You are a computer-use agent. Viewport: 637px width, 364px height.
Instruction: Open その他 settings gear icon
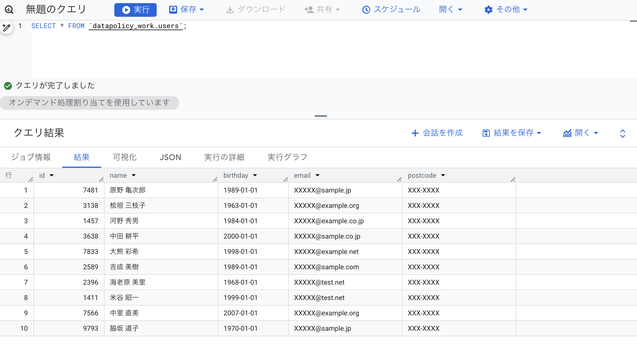coord(488,9)
